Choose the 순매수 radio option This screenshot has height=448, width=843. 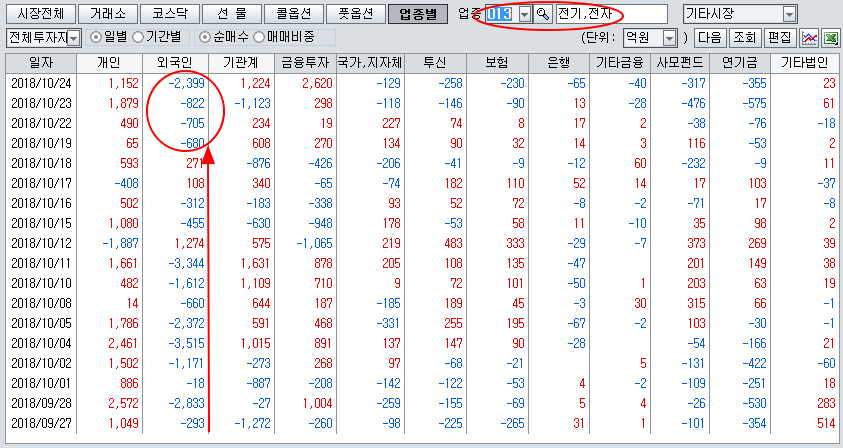205,37
